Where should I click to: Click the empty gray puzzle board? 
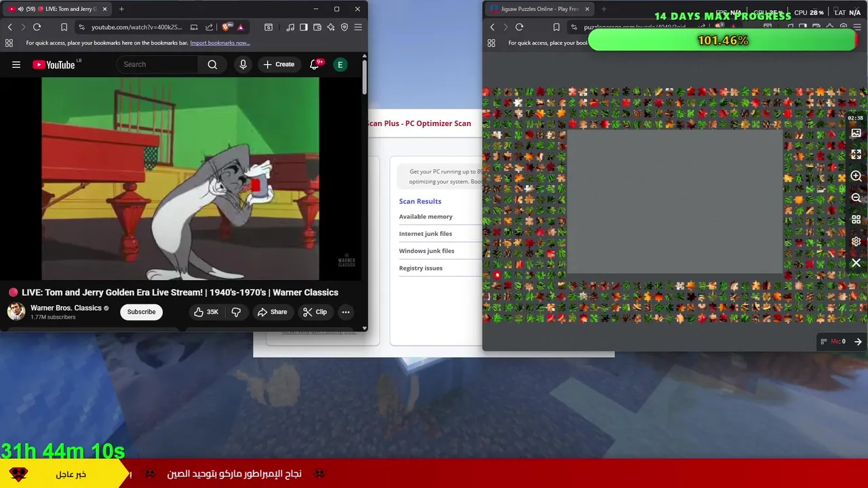(675, 203)
